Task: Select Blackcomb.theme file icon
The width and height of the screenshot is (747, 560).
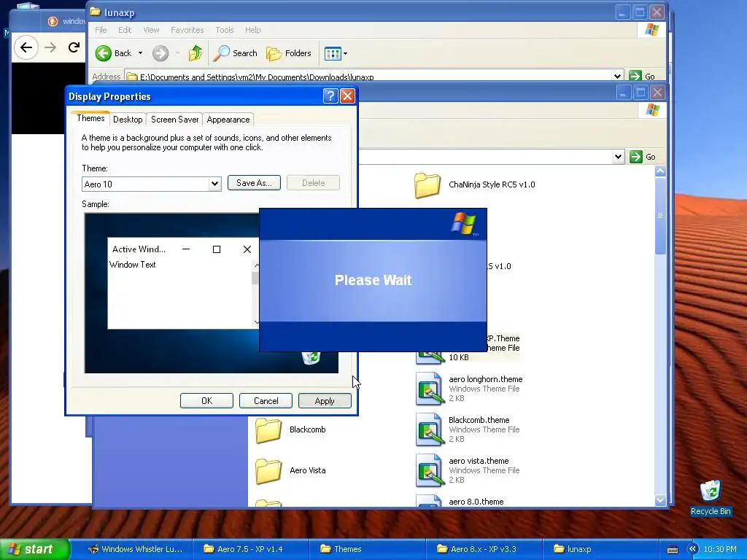Action: pyautogui.click(x=428, y=429)
